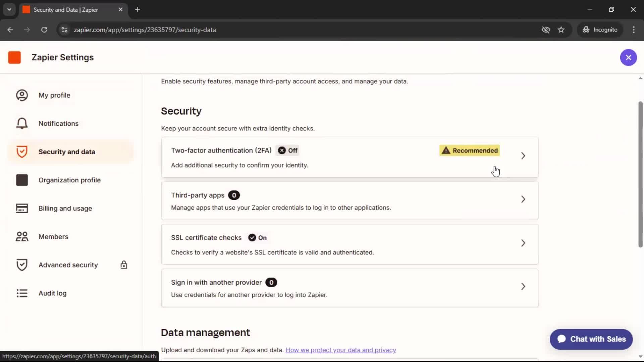This screenshot has width=644, height=362.
Task: Click the tracking protection eye icon
Action: click(546, 30)
